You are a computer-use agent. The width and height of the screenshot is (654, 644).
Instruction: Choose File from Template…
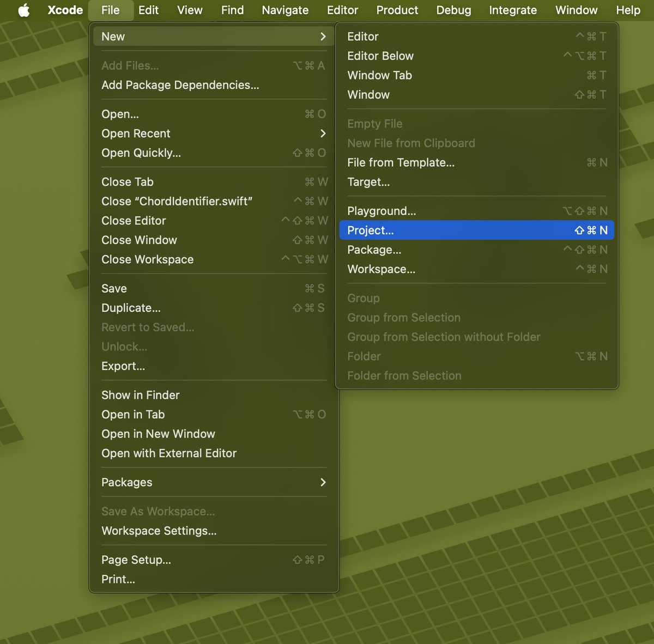click(x=477, y=162)
